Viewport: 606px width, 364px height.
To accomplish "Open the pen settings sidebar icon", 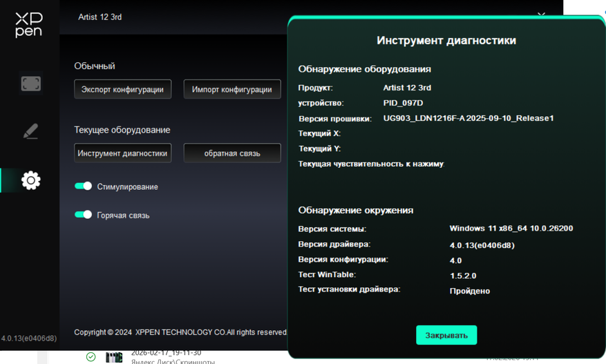I will coord(31,131).
